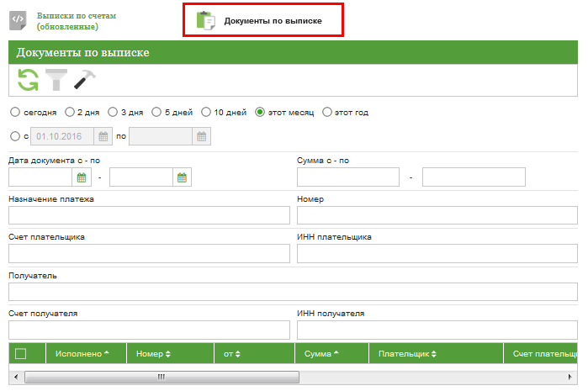Click the funnel filter icon
This screenshot has height=391, width=588.
(x=56, y=80)
